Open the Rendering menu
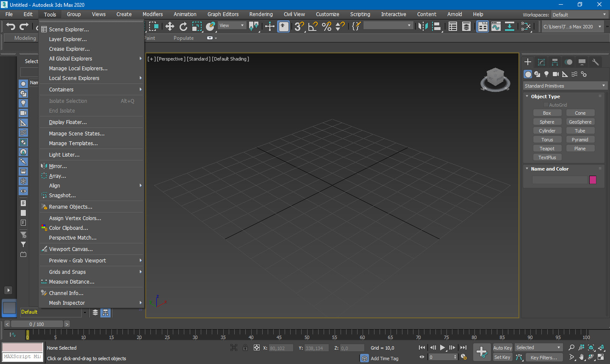This screenshot has height=364, width=610. pyautogui.click(x=261, y=14)
